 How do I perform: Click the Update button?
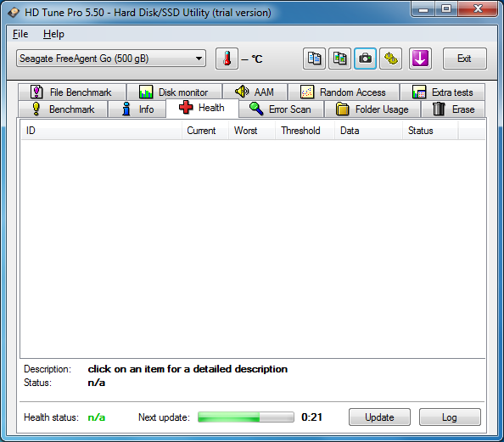[379, 417]
